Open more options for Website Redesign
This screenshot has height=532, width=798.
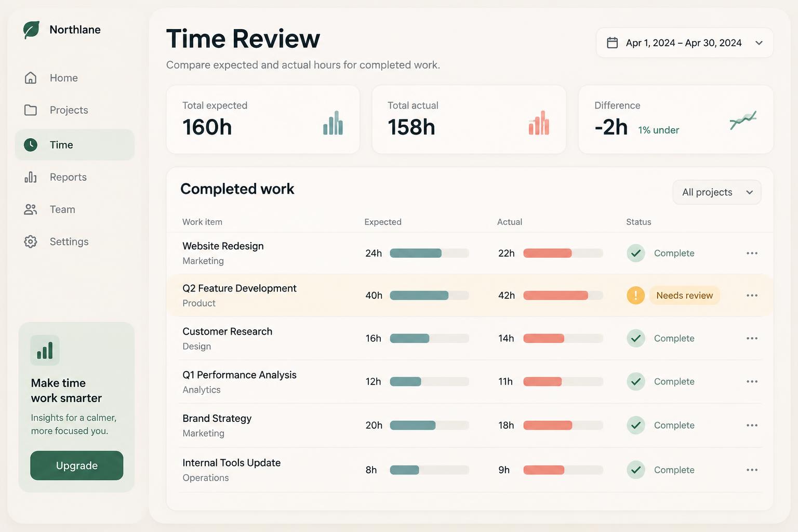(752, 253)
